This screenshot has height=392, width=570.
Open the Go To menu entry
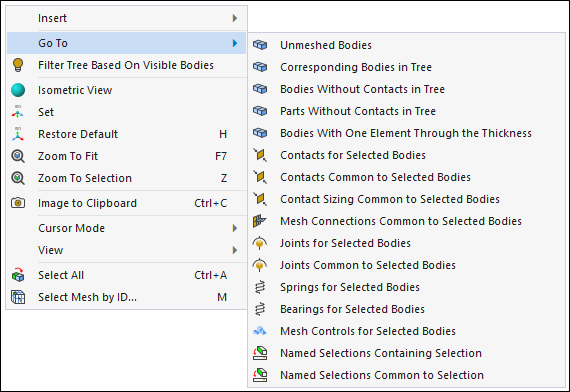[x=127, y=43]
